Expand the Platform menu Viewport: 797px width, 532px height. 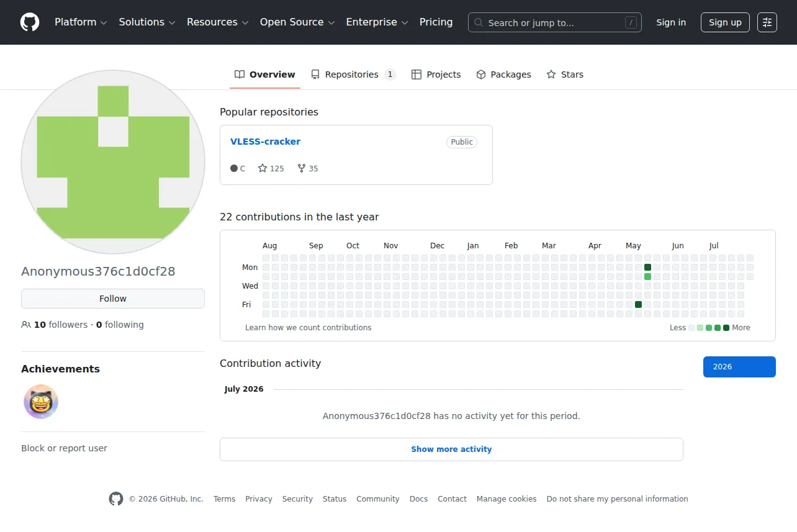pos(81,22)
